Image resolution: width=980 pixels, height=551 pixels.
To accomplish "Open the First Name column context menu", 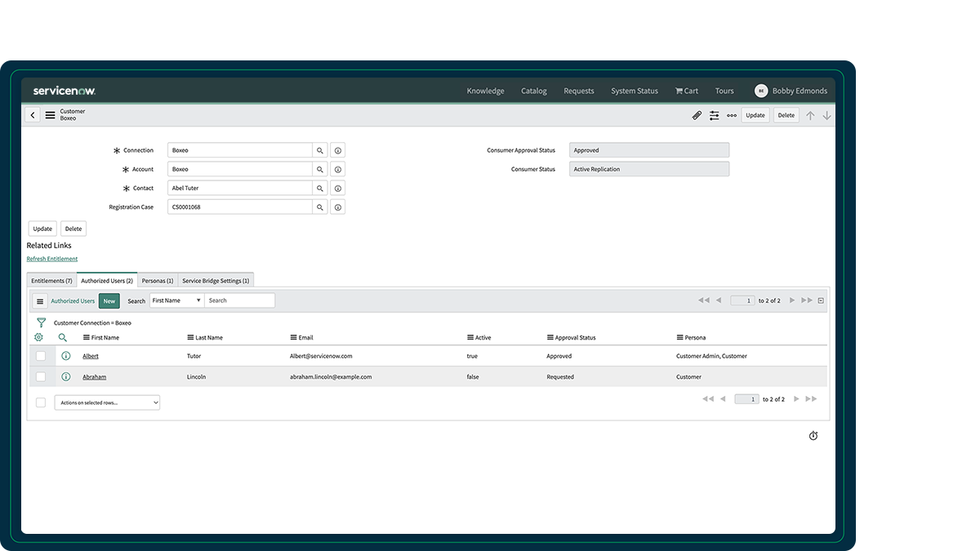I will click(x=86, y=337).
